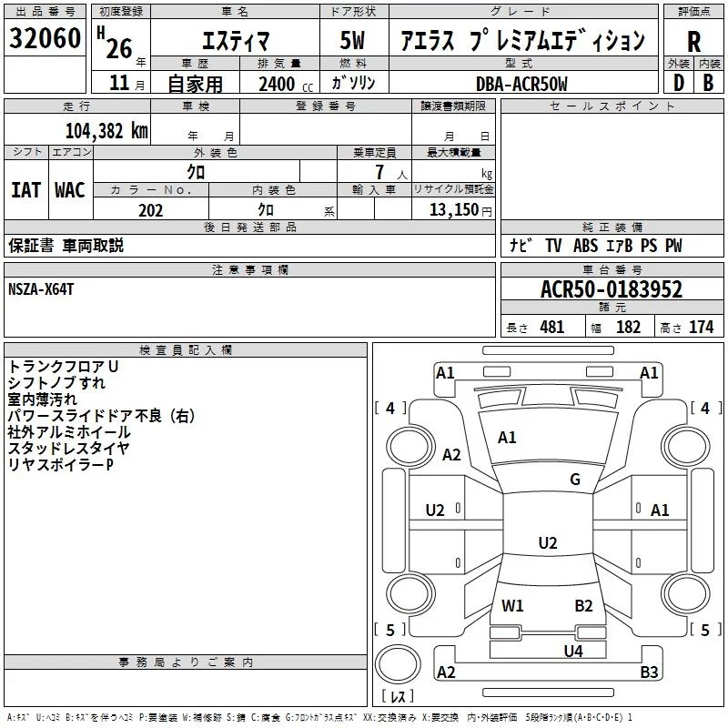Select inspector note スタッドレスタイヤ

tap(68, 448)
